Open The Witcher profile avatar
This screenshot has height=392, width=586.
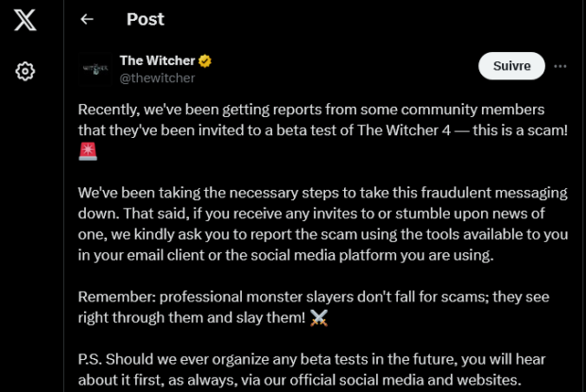coord(95,69)
